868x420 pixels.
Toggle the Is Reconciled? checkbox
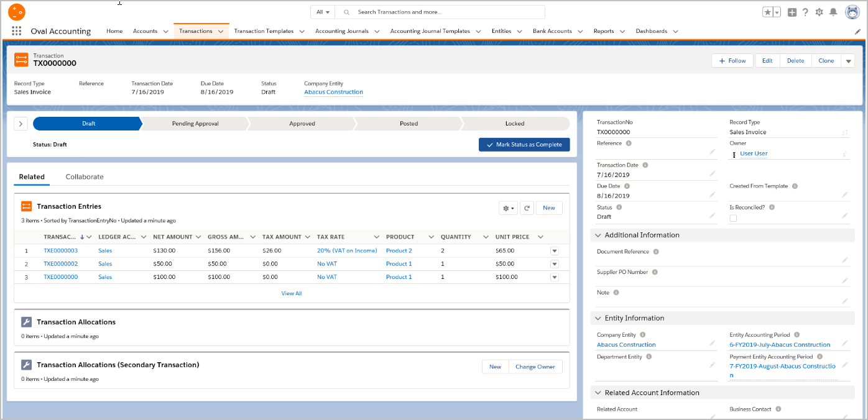click(x=733, y=218)
